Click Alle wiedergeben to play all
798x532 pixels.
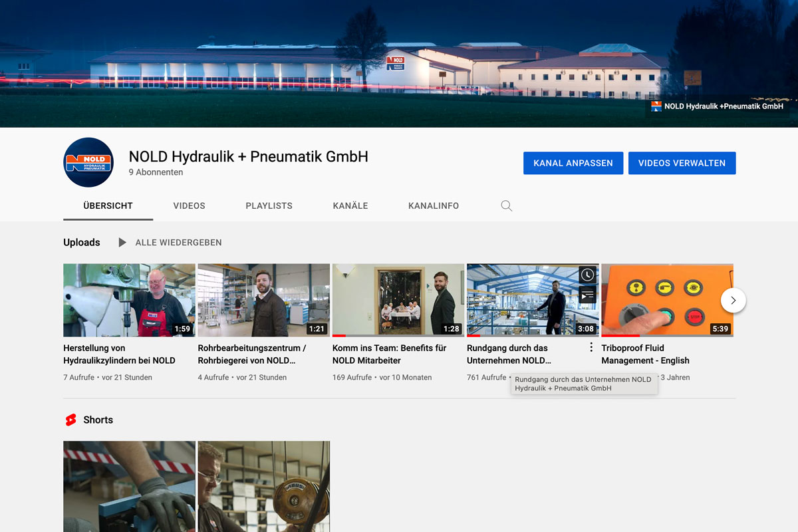179,243
